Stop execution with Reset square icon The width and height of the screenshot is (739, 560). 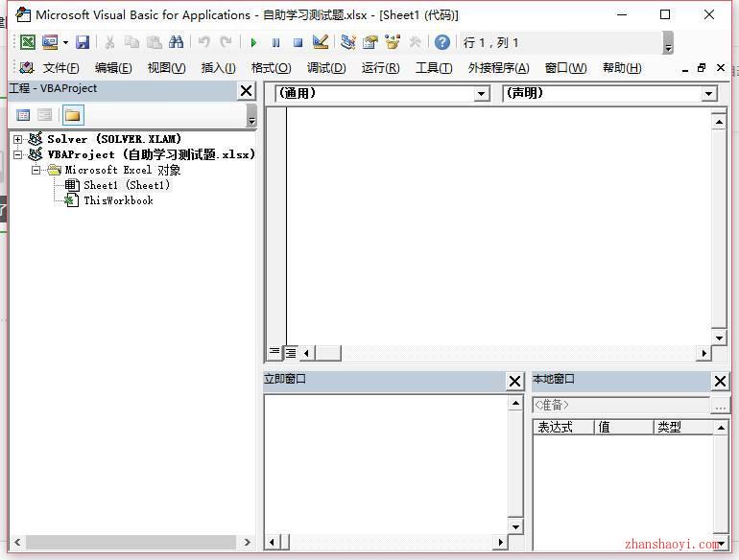click(x=298, y=43)
